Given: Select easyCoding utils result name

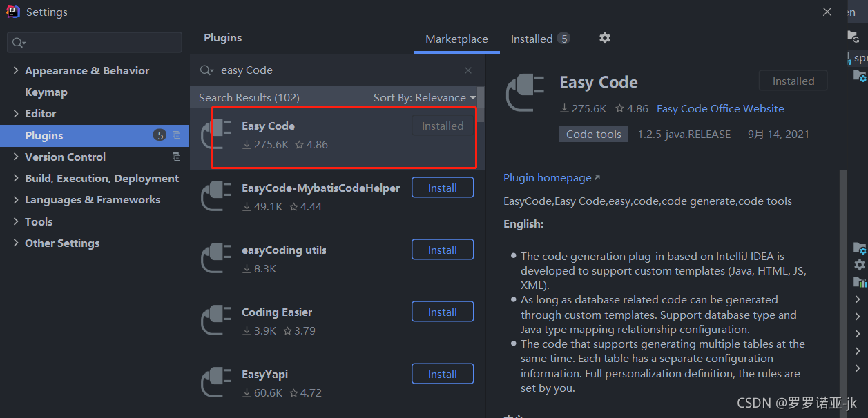Looking at the screenshot, I should tap(284, 250).
